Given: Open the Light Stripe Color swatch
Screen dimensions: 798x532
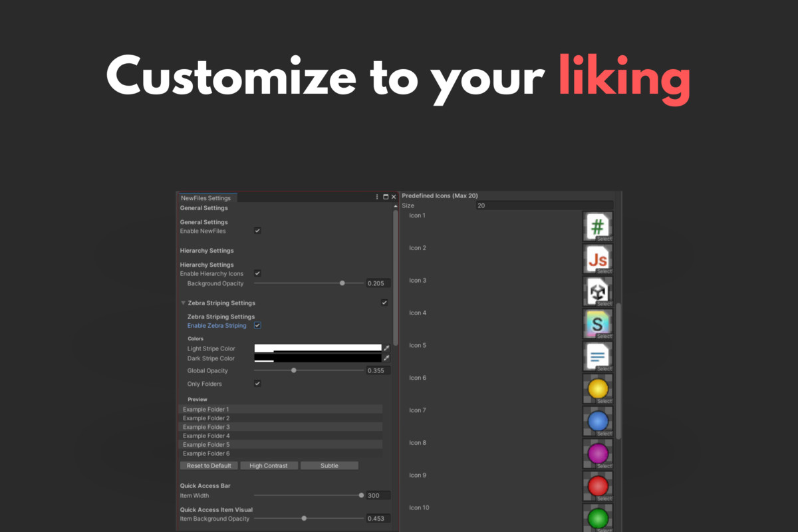Looking at the screenshot, I should click(x=318, y=348).
